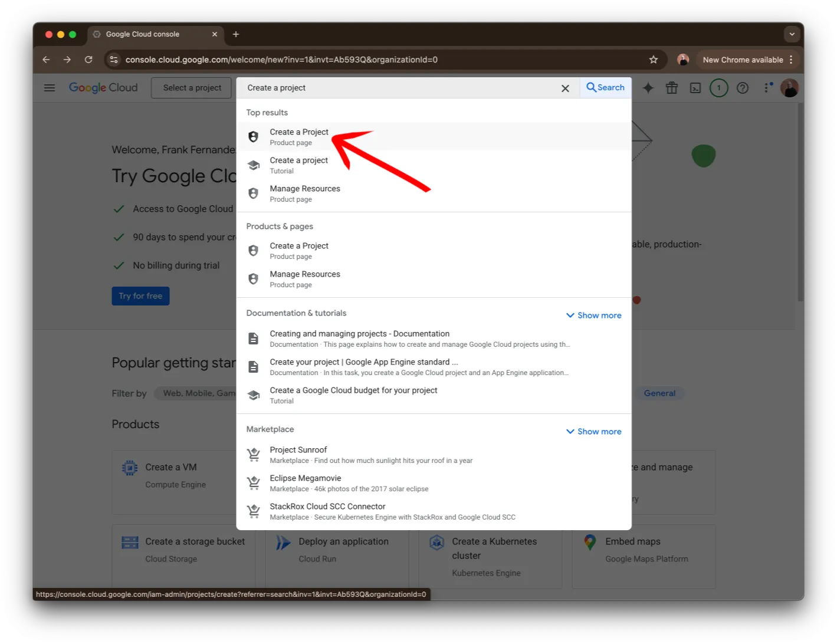The image size is (837, 644).
Task: Select the General filter chip
Action: click(x=659, y=393)
